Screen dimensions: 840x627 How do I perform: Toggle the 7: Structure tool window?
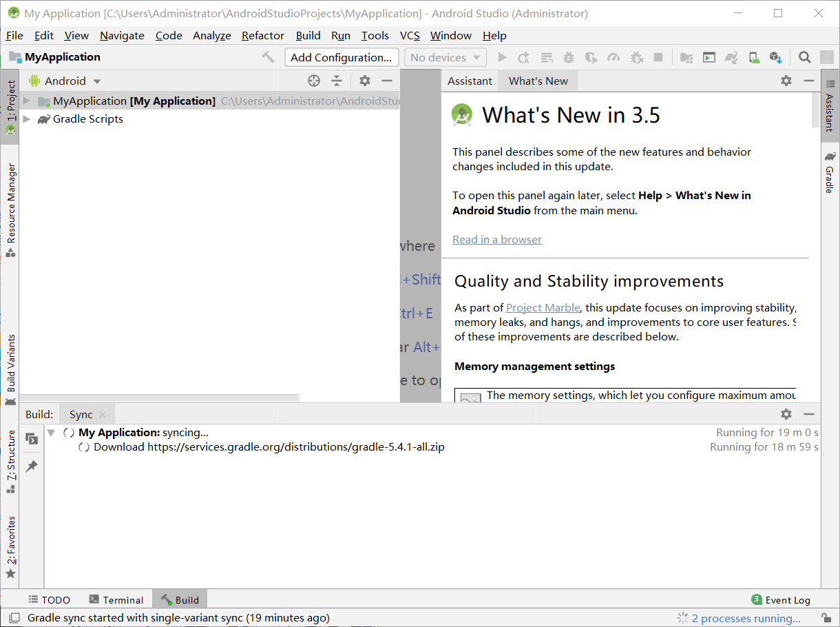(10, 462)
